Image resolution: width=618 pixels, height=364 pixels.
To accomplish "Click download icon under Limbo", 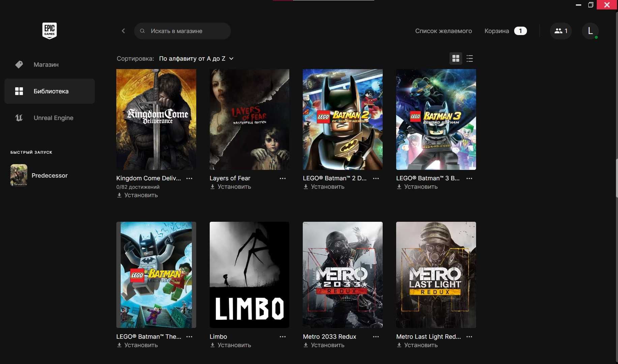I will pos(212,345).
